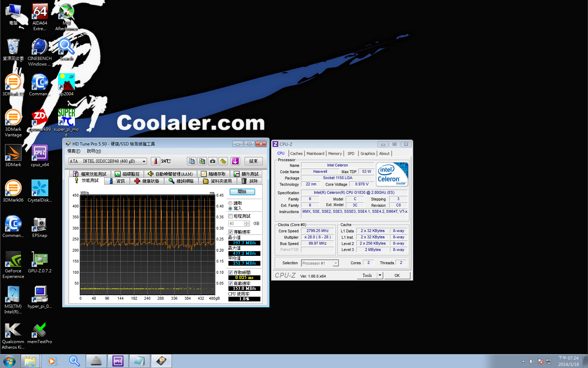Open the Recycle Bin icon
588x368 pixels.
(x=13, y=49)
